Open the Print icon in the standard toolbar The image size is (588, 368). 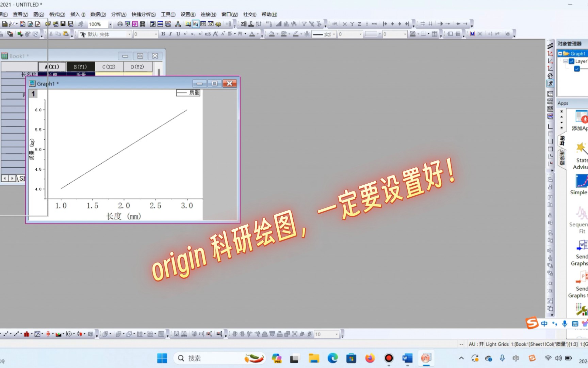tap(120, 23)
